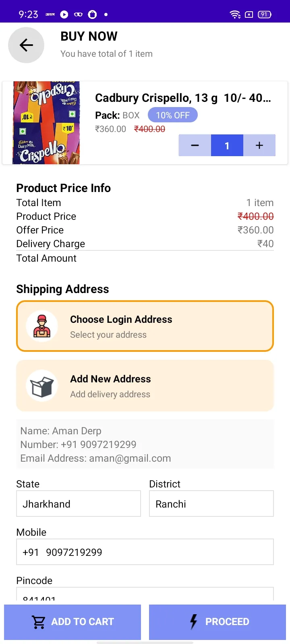Click the Pincode input field
290x644 pixels.
tap(145, 594)
